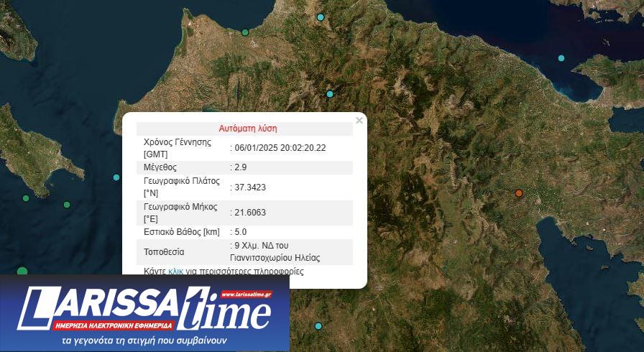Select the large green marker above Larissa logo

point(22,272)
